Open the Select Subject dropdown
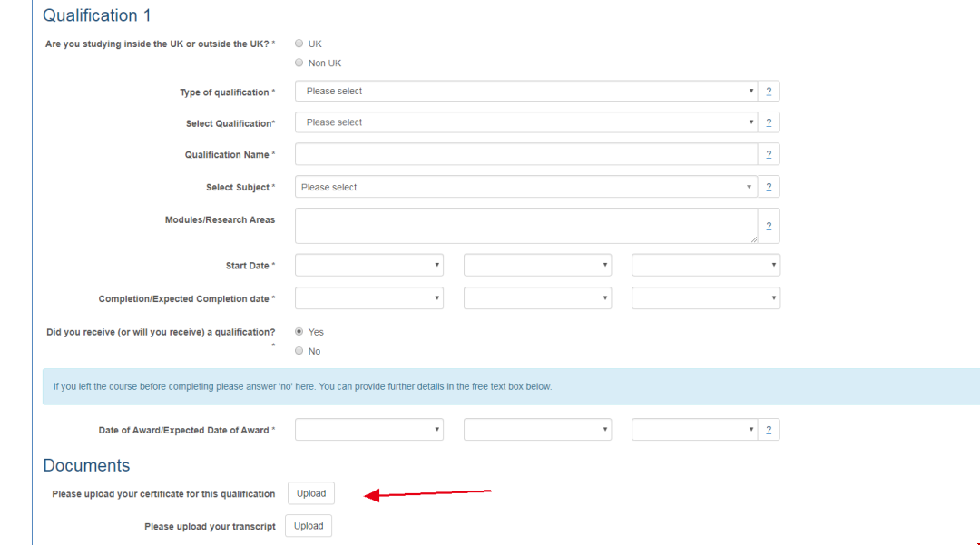This screenshot has height=545, width=980. pos(525,187)
